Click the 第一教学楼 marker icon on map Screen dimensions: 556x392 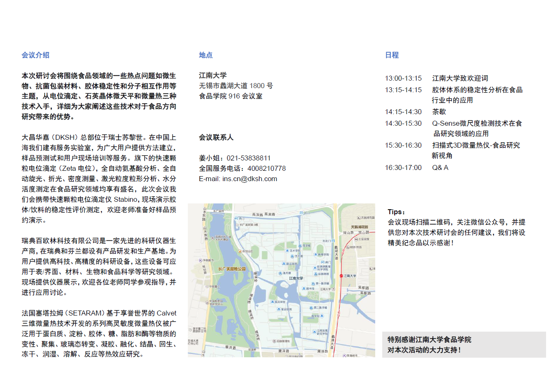tap(312, 284)
